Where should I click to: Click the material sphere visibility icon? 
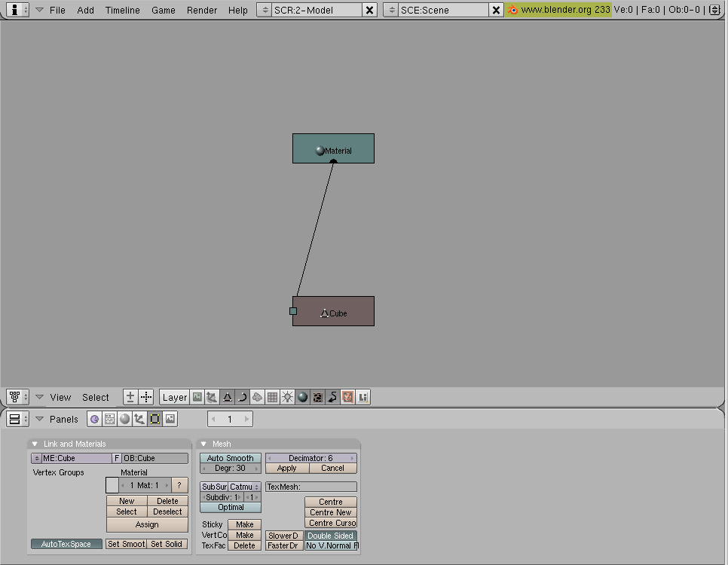[302, 397]
